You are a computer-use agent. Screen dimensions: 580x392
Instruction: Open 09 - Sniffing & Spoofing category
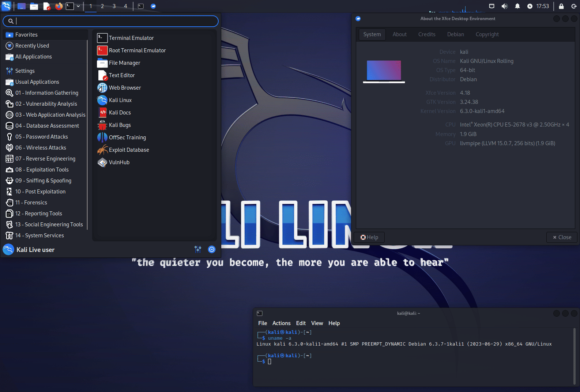45,181
